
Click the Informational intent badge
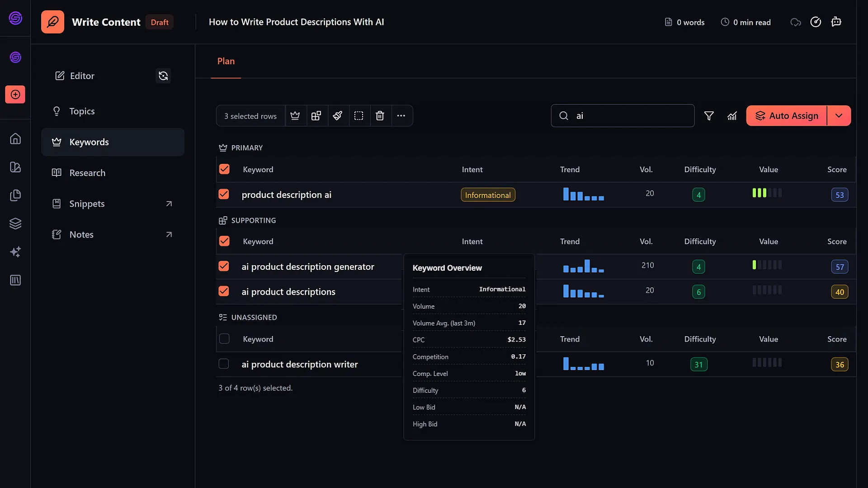(488, 195)
